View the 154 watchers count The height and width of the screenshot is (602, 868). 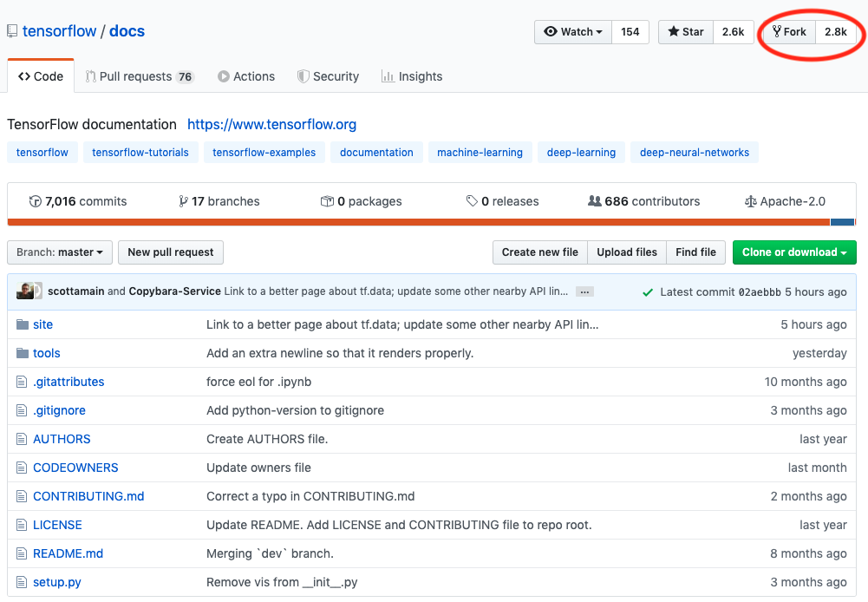(x=630, y=31)
